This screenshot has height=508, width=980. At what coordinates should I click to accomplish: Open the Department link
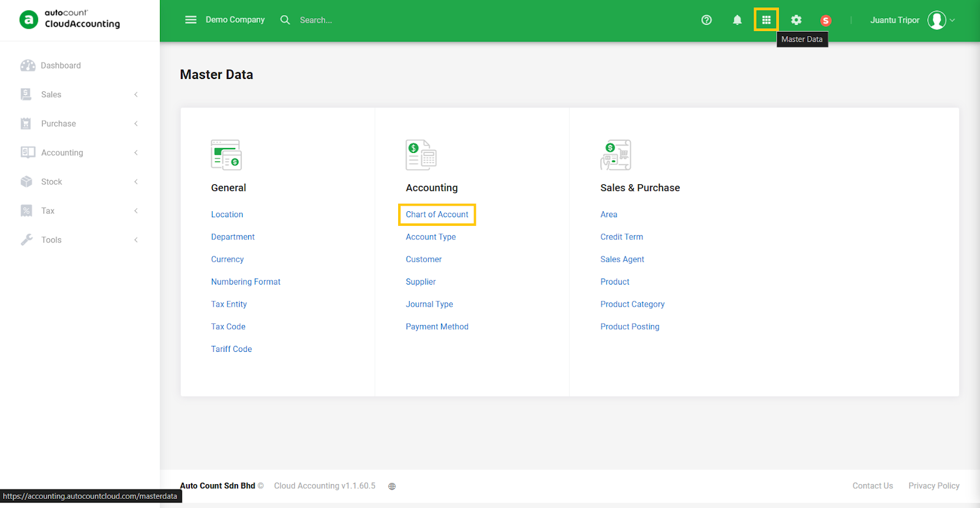pyautogui.click(x=233, y=237)
